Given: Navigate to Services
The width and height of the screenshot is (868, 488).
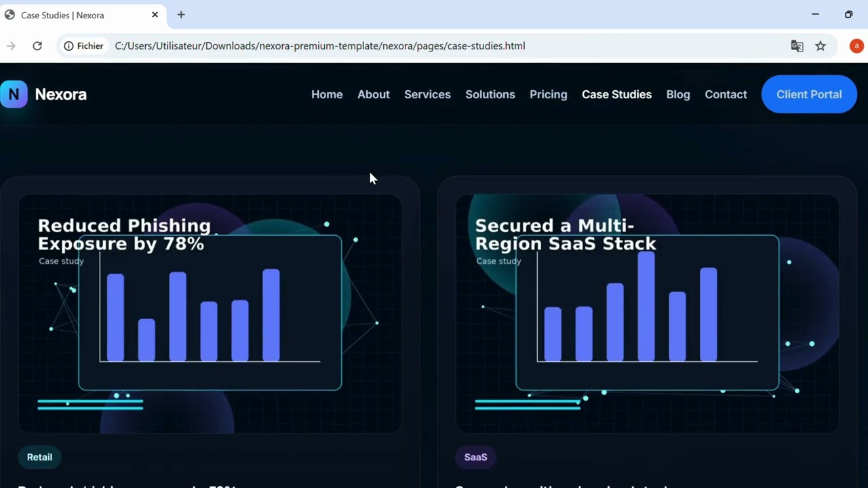Looking at the screenshot, I should coord(427,94).
